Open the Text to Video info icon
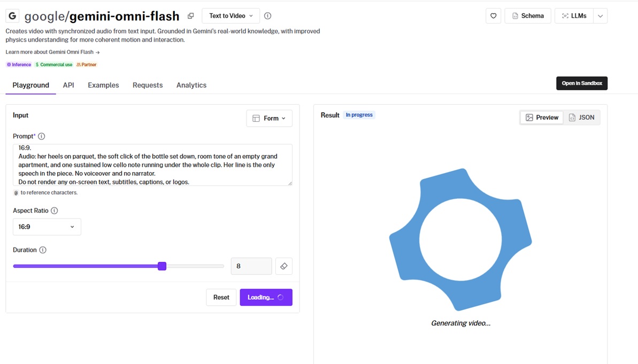 pos(267,16)
